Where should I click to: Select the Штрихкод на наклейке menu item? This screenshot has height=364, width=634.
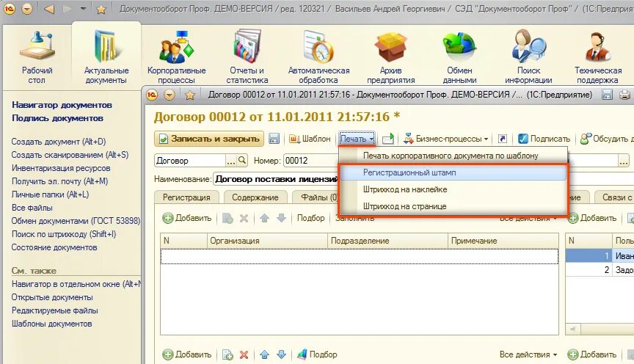pos(453,189)
